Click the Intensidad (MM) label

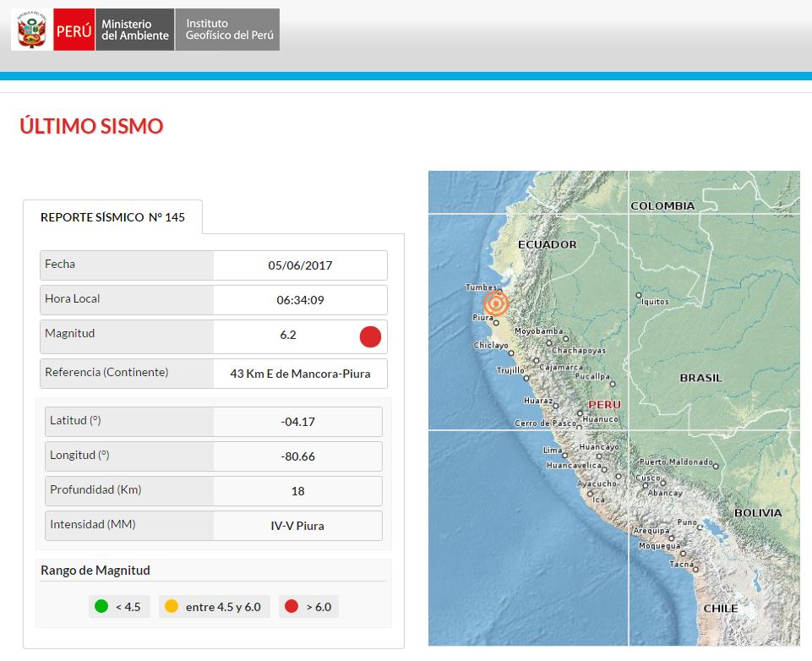[x=93, y=525]
